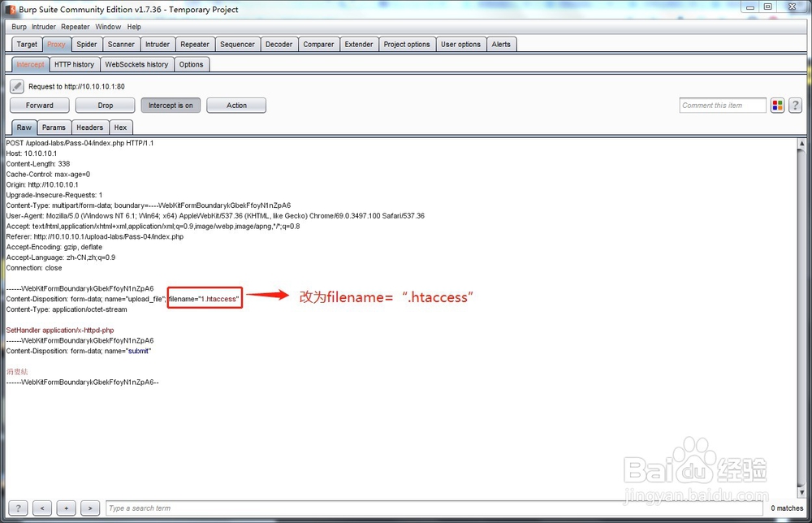Open the WebSockets history sub-tab
Image resolution: width=812 pixels, height=523 pixels.
pyautogui.click(x=136, y=65)
